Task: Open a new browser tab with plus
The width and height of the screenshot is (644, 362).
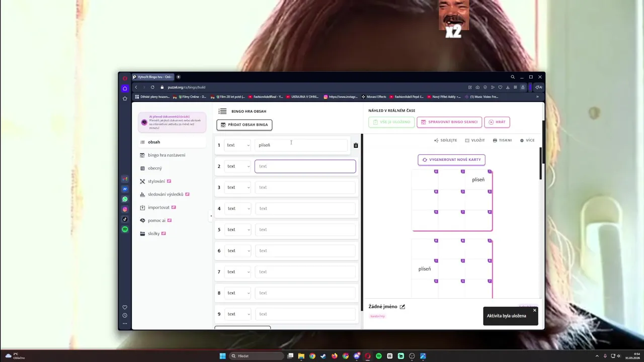Action: tap(178, 77)
